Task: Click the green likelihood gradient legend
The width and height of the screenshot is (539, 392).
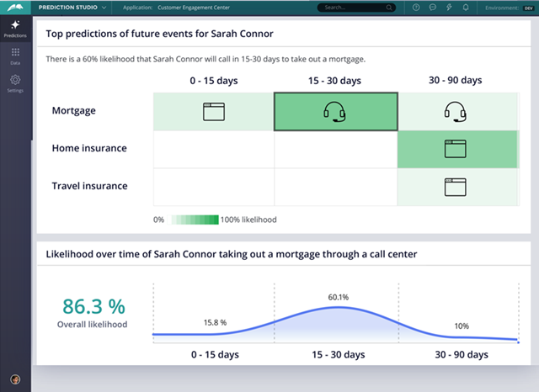Action: click(x=194, y=220)
